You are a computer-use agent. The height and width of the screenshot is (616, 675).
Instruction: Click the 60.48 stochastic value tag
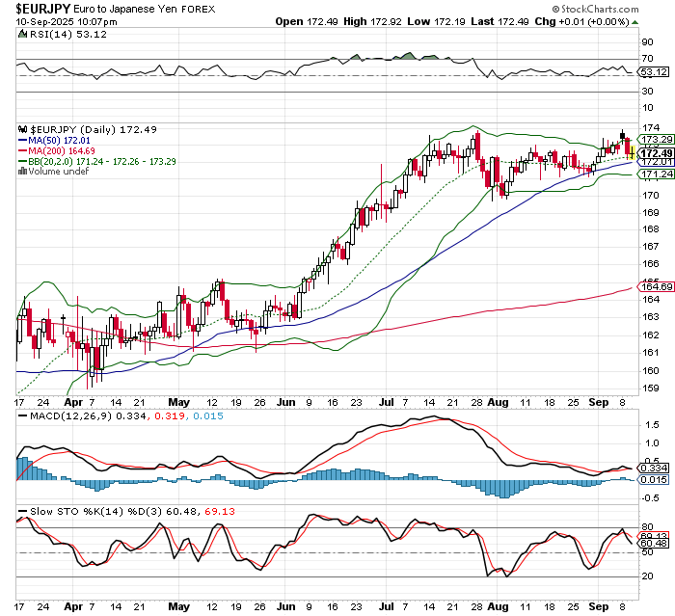tap(656, 545)
